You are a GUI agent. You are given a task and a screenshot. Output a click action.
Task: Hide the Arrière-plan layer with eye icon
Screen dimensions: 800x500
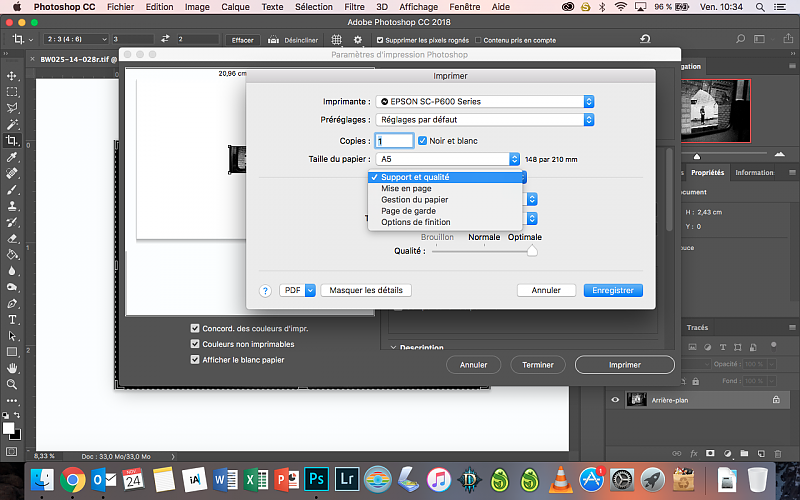click(x=615, y=399)
